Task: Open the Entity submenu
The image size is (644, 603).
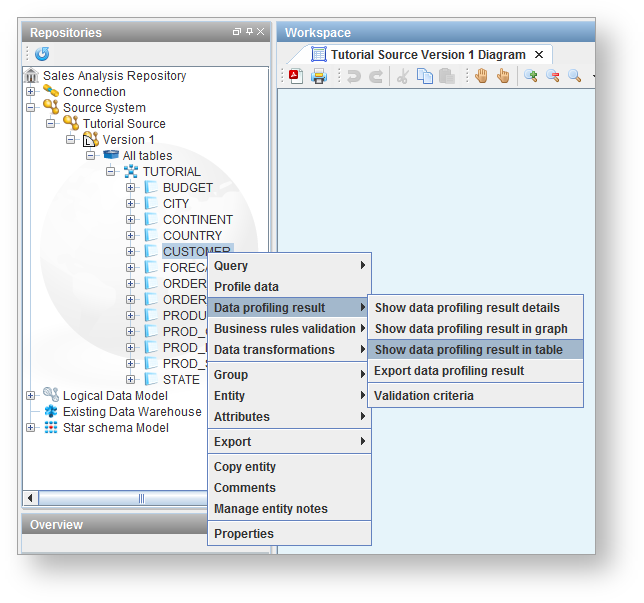Action: tap(290, 396)
